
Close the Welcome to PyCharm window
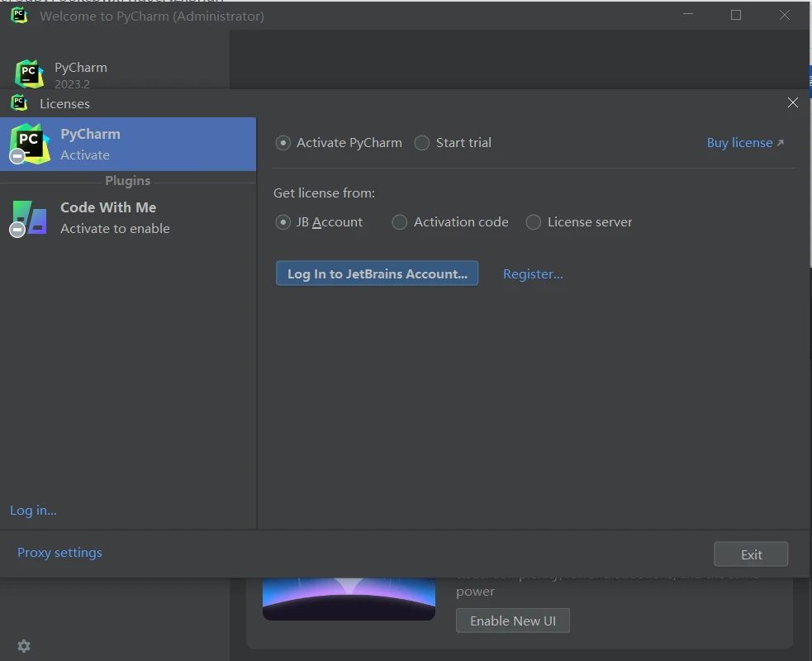pyautogui.click(x=785, y=15)
